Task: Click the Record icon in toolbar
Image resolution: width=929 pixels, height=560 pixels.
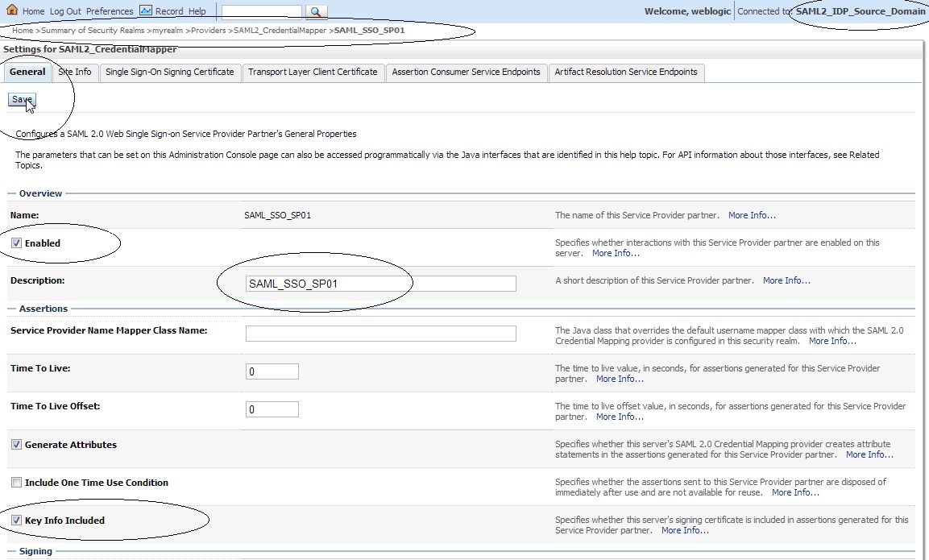Action: click(x=146, y=10)
